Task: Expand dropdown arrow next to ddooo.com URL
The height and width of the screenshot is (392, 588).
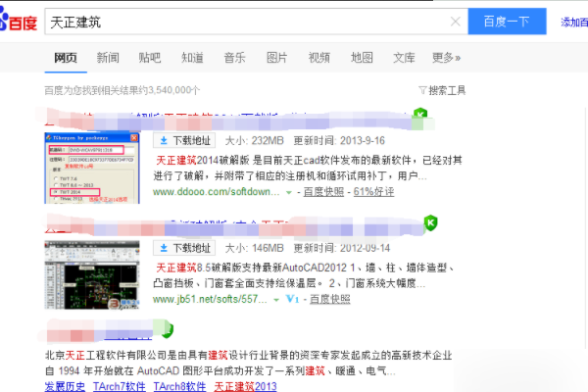Action: (289, 192)
